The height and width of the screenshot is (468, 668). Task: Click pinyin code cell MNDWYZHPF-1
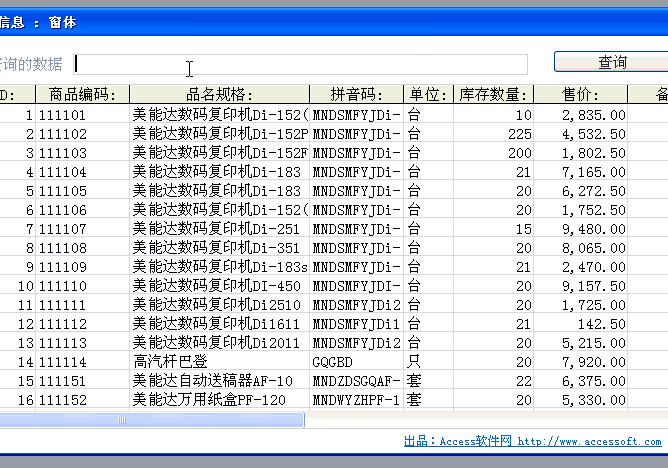click(x=357, y=399)
